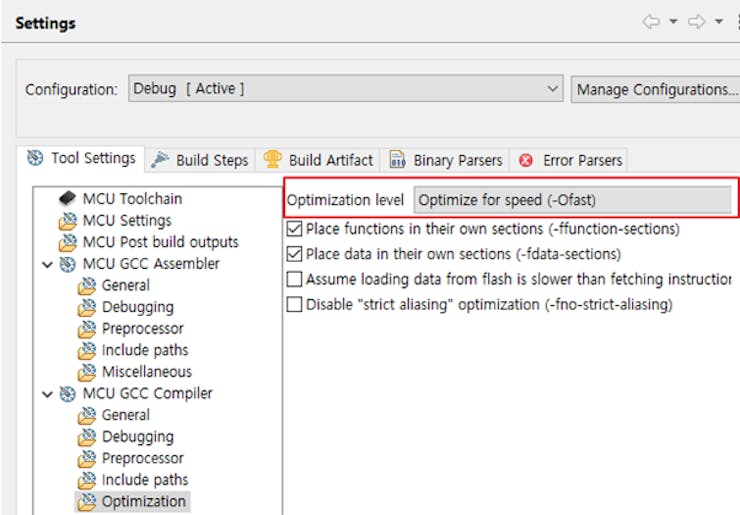Switch to Binary Parsers tab
Image resolution: width=740 pixels, height=515 pixels.
coord(446,160)
